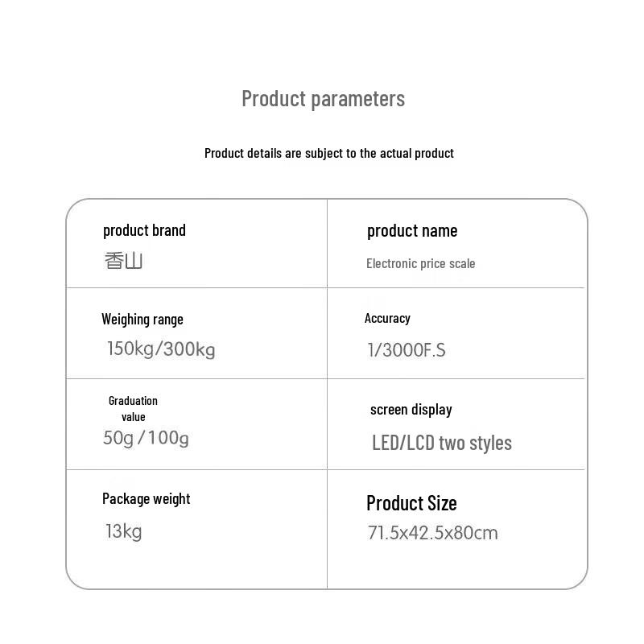The width and height of the screenshot is (644, 644).
Task: Click the "Accuracy" label
Action: [x=387, y=318]
